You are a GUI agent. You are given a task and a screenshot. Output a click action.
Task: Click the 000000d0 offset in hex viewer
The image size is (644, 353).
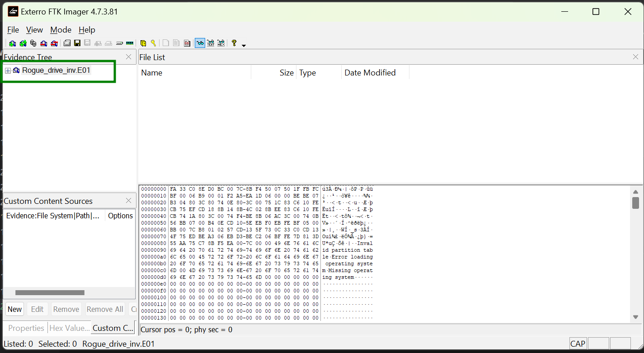click(x=154, y=277)
